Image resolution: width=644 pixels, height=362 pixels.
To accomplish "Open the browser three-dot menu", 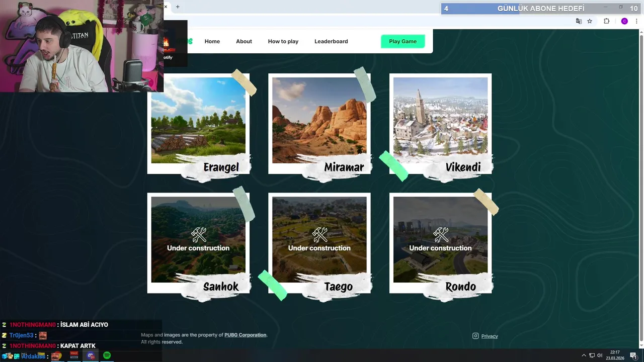I will coord(636,21).
